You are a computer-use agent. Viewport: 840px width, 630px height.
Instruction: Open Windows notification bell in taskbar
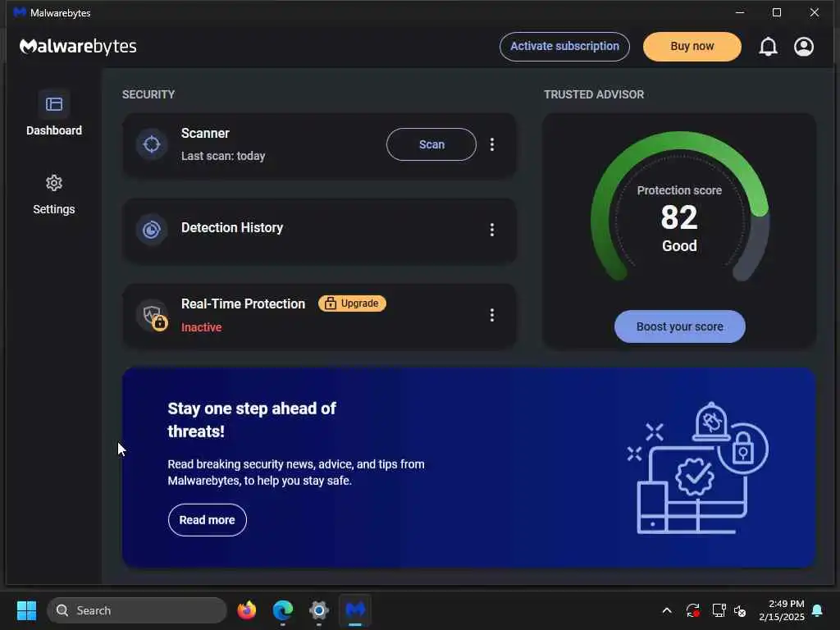click(x=818, y=610)
